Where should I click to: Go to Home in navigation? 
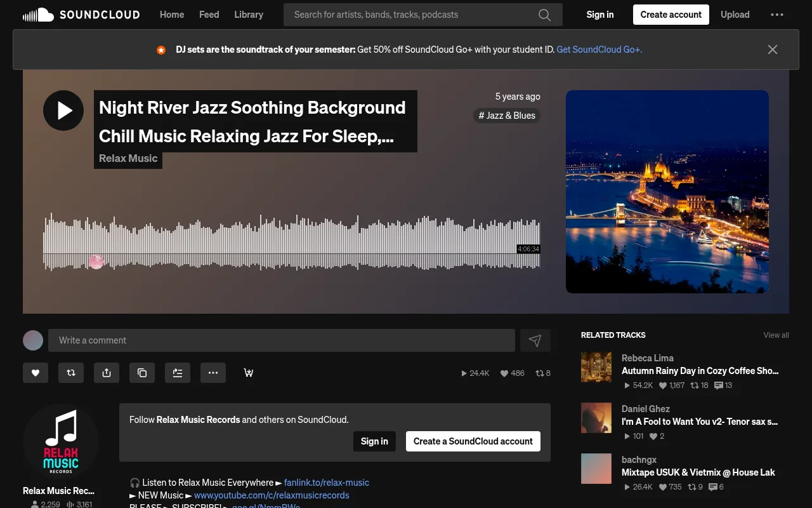[172, 15]
